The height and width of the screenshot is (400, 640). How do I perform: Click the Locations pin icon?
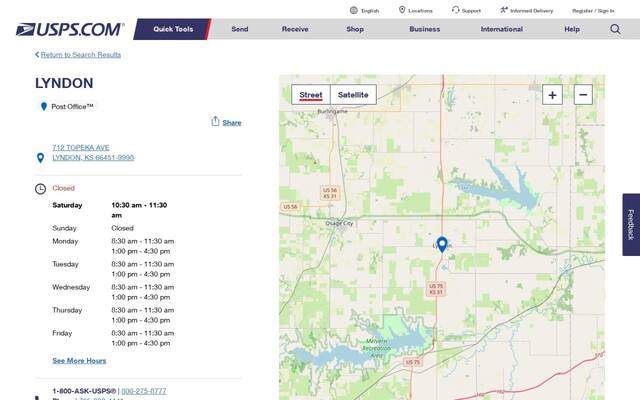click(x=402, y=10)
